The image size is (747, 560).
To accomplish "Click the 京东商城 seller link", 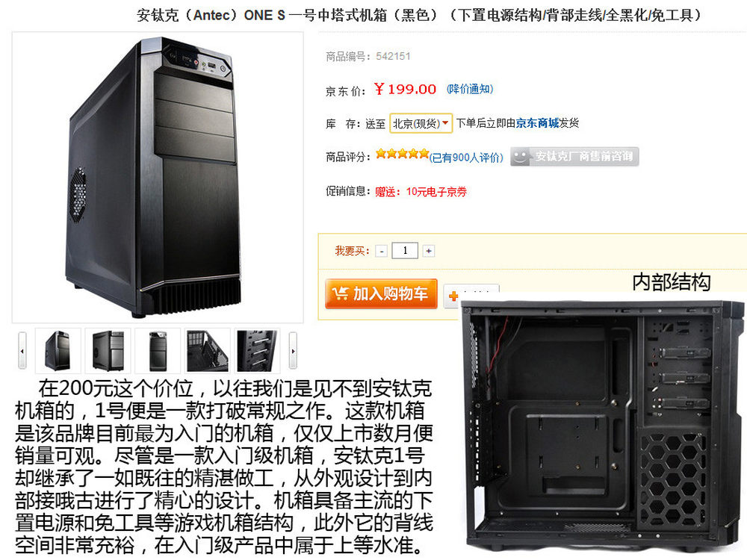I will point(537,123).
